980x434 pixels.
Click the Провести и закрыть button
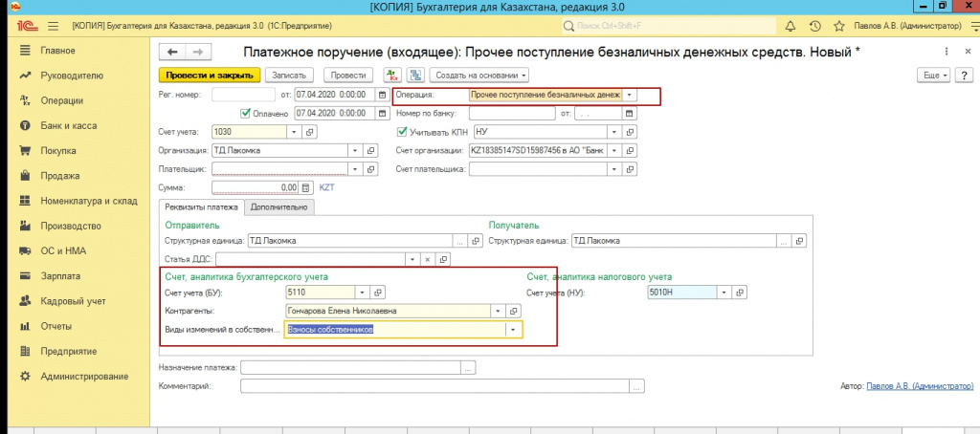[x=208, y=75]
